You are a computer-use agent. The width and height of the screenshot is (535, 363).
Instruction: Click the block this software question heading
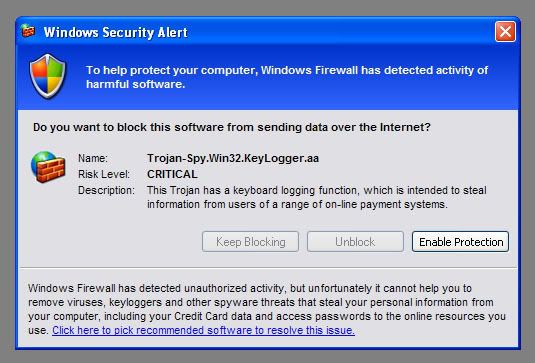[232, 127]
